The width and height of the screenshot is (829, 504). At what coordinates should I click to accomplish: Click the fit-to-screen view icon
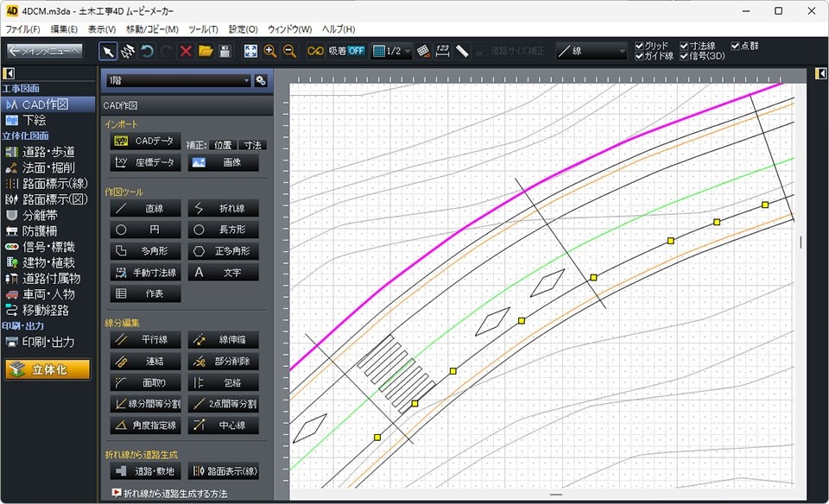250,51
